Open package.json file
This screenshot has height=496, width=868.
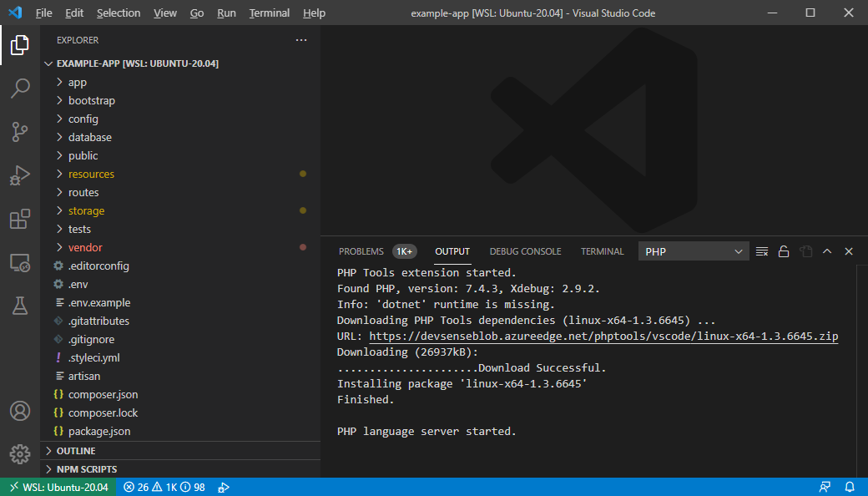180,431
